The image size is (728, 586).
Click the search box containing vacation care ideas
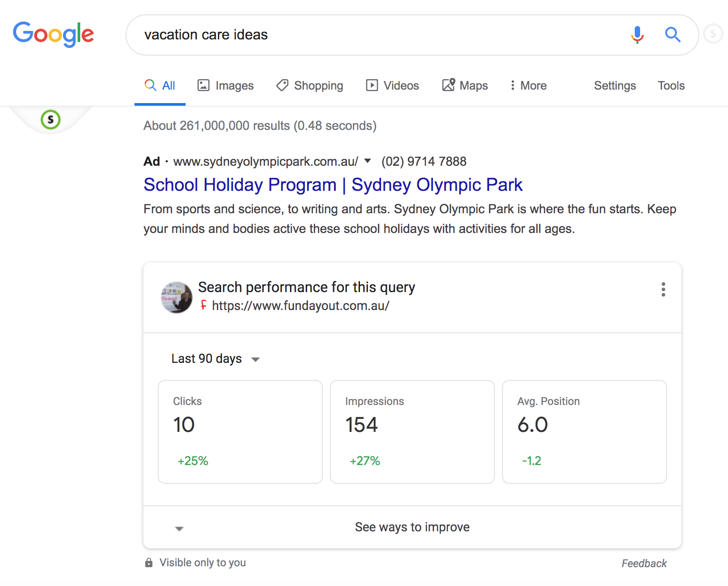pos(377,35)
